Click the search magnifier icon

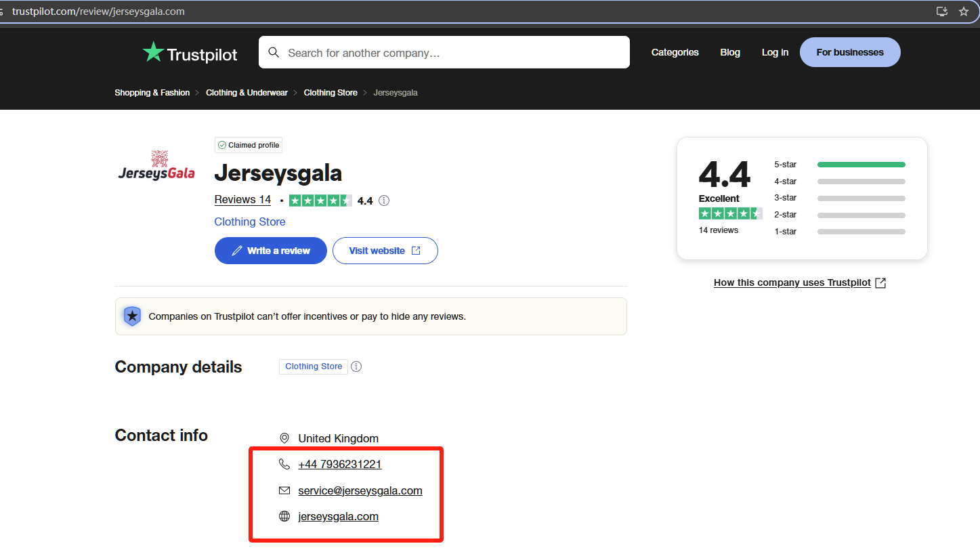[x=274, y=52]
